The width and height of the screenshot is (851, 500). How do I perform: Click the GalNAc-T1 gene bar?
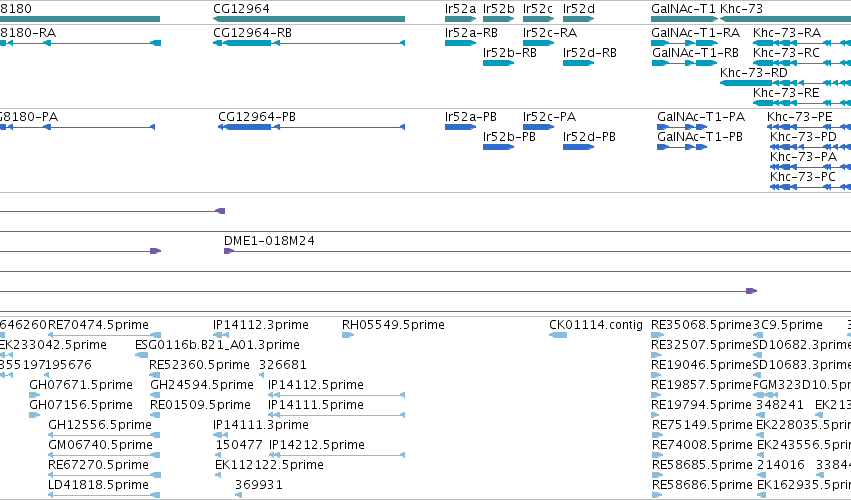(684, 19)
